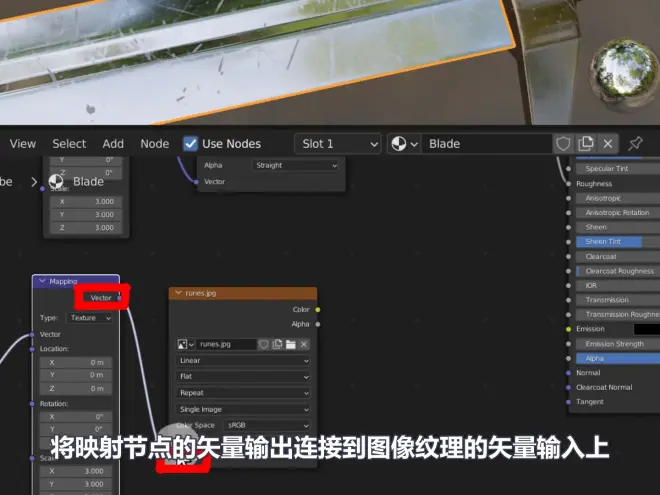Open the Emission color swatch
This screenshot has height=495, width=660.
647,329
